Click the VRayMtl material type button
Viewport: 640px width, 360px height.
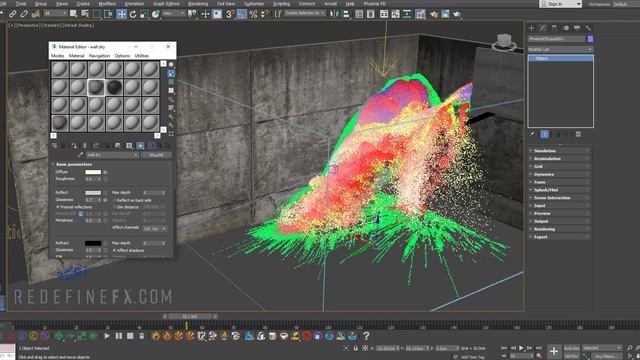156,155
